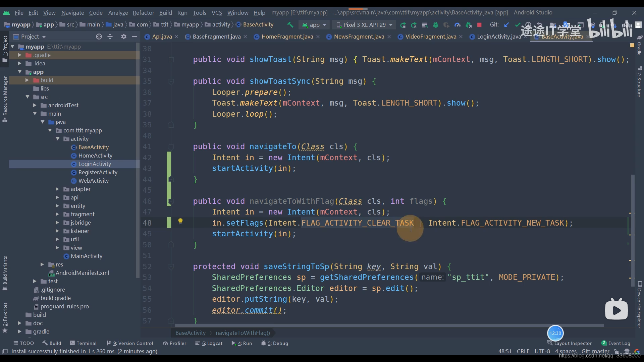The image size is (644, 362).
Task: Click the 48:51 caret position indicator
Action: pos(505,351)
